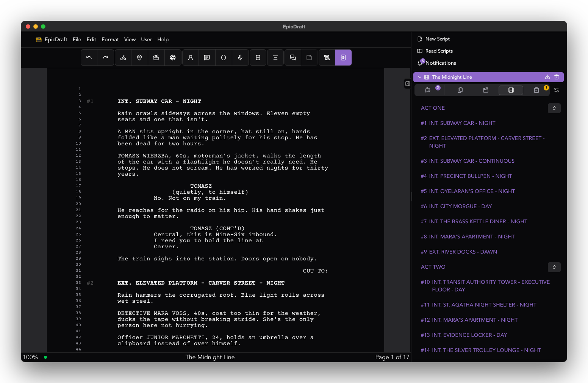
Task: Select scene #11 ST. AGATHA NIGHT SHELTER
Action: pos(479,305)
